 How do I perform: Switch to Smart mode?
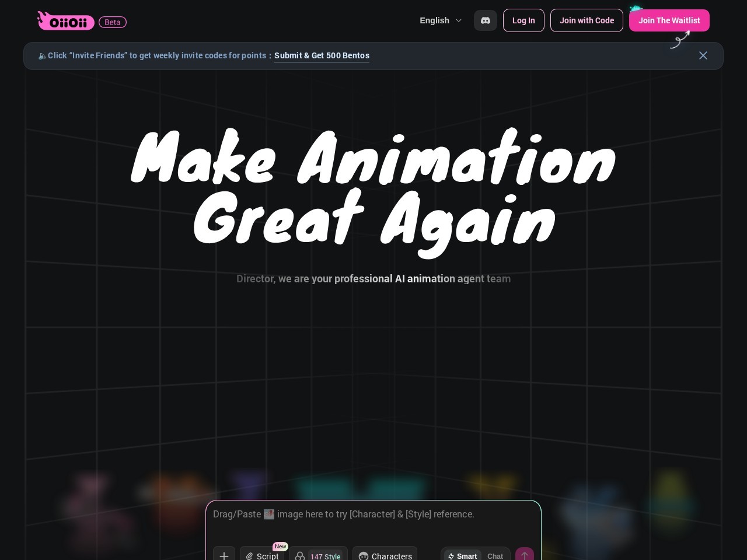click(462, 556)
